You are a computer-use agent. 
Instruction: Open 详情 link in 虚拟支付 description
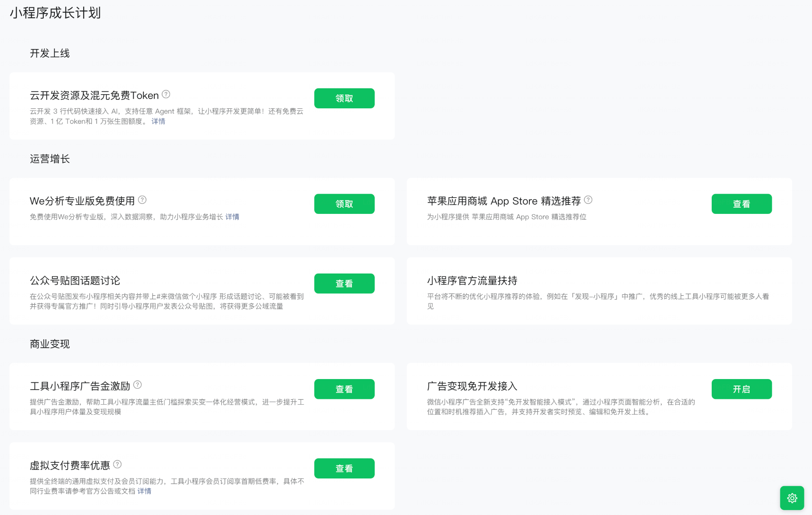click(144, 491)
